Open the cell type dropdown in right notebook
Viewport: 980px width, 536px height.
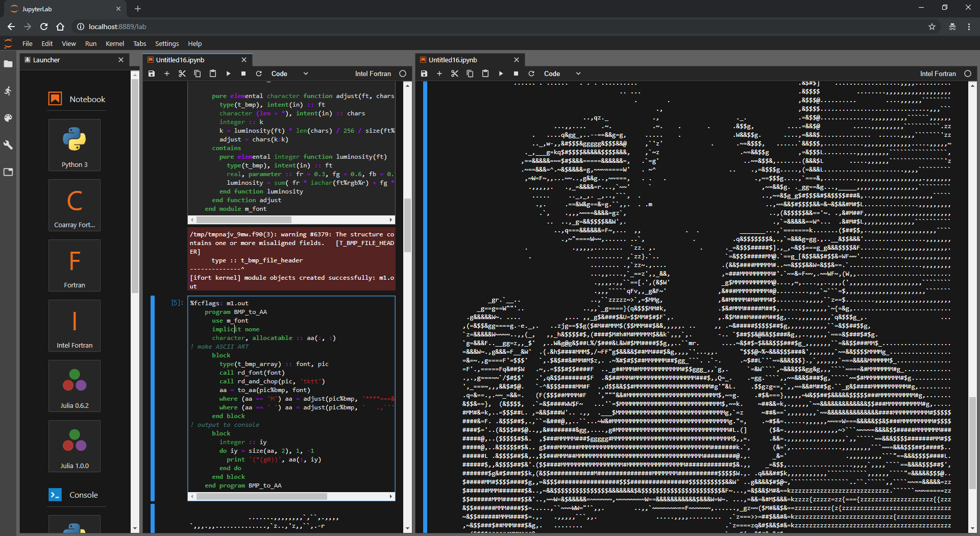pos(562,74)
